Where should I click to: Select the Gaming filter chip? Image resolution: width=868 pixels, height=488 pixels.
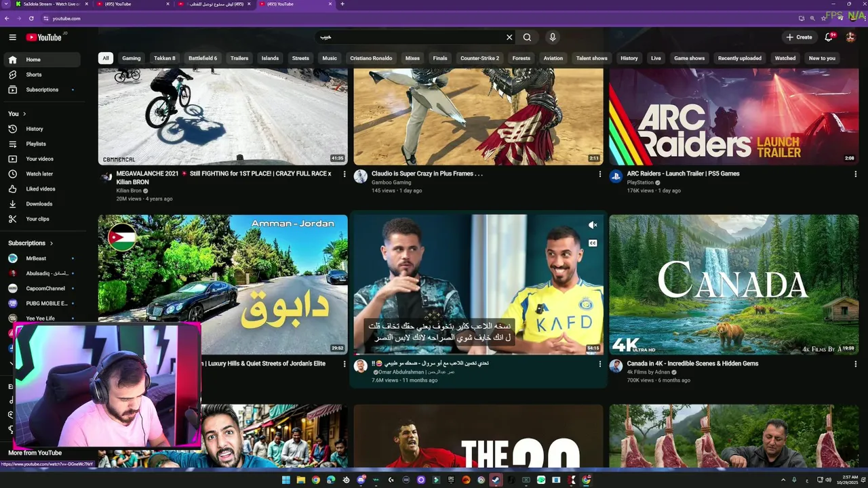[x=132, y=58]
